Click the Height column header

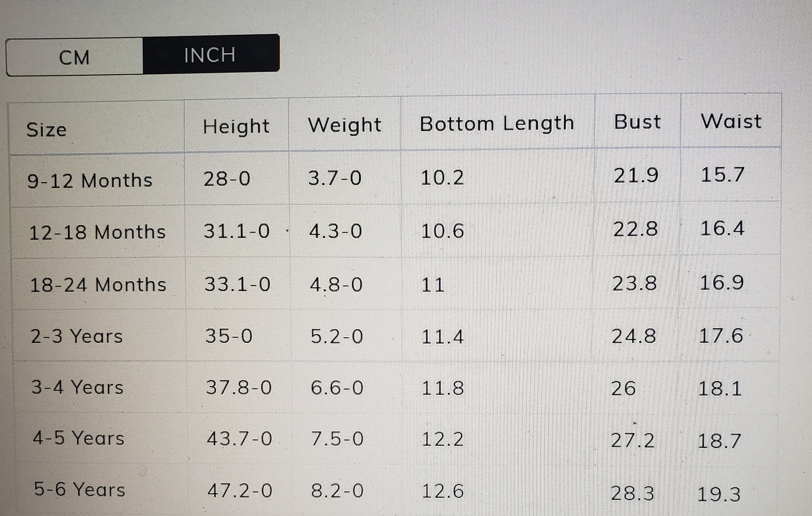point(236,126)
